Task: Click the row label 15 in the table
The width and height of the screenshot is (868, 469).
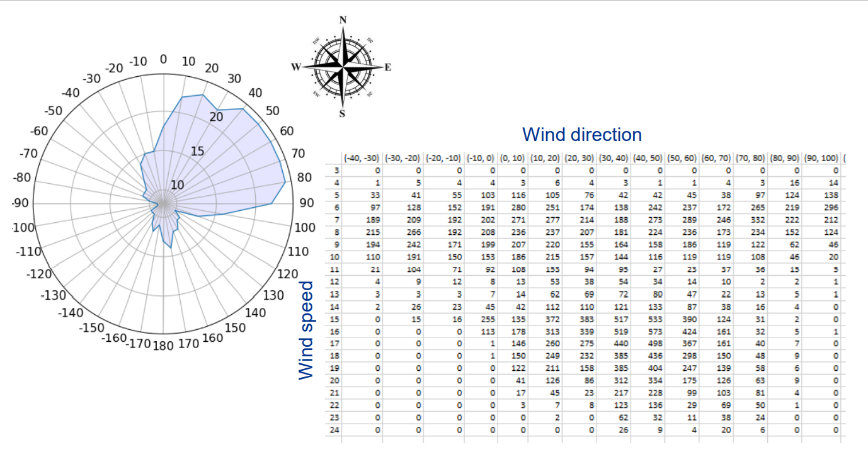Action: click(335, 320)
